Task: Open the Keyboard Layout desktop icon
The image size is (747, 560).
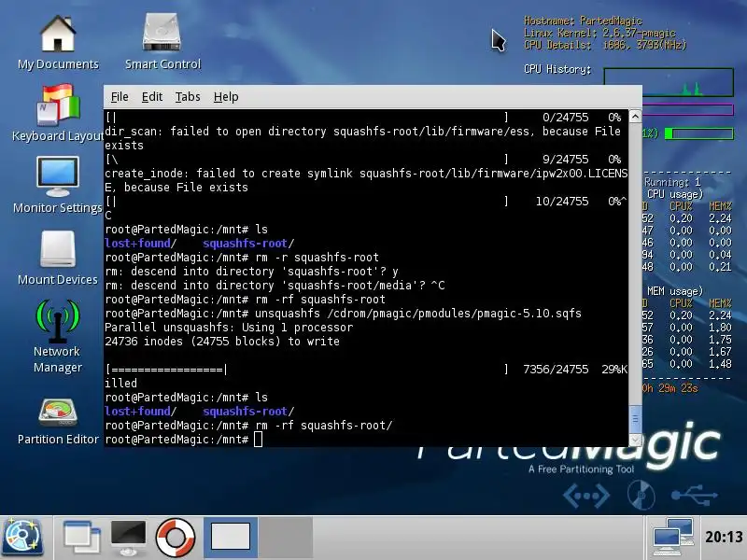Action: coord(58,113)
